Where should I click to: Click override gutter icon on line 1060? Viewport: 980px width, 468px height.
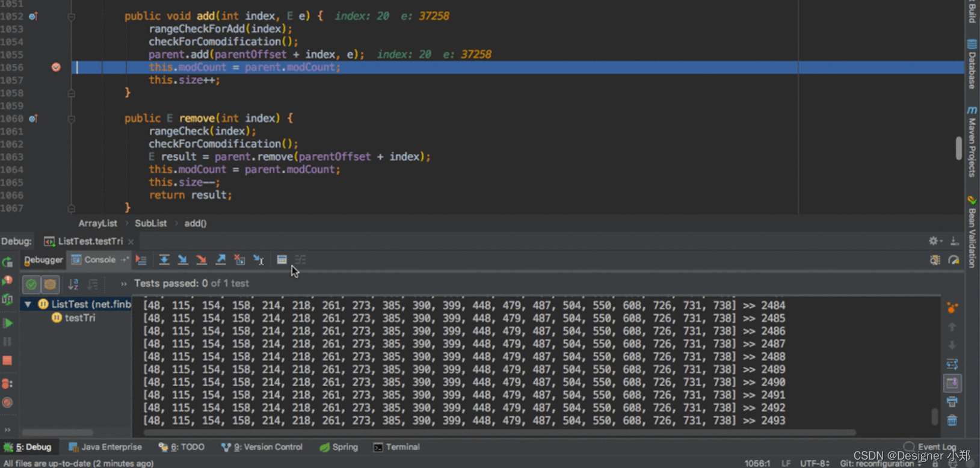point(33,119)
